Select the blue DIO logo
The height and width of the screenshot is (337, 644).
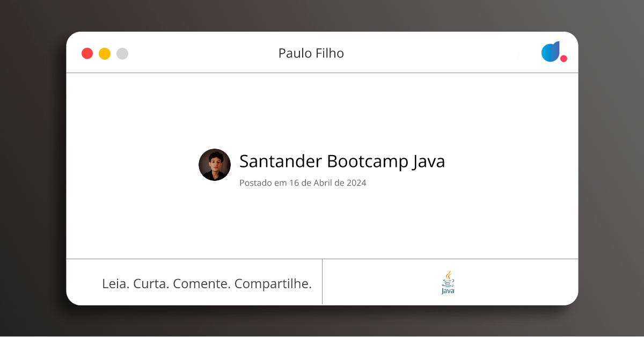tap(550, 52)
